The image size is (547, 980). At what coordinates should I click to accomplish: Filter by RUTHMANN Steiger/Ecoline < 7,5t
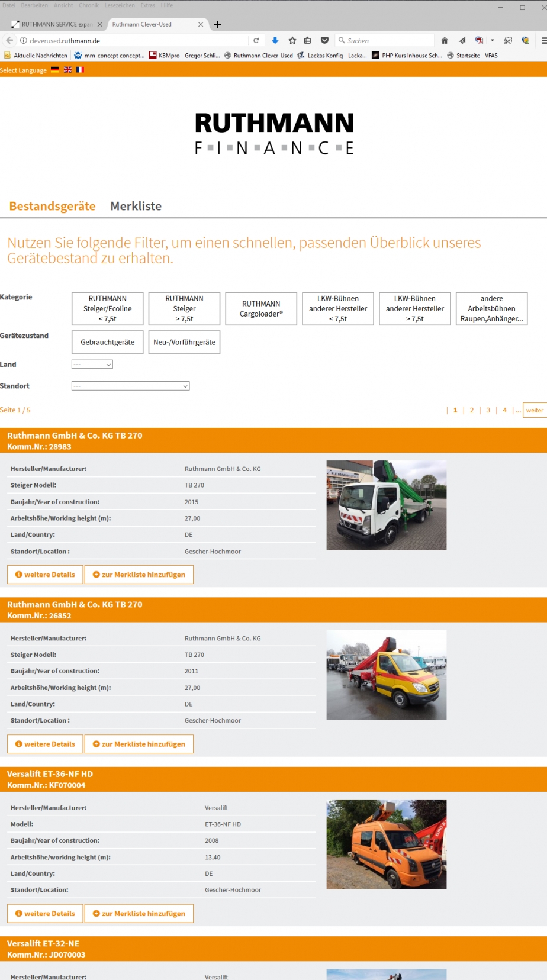(x=108, y=308)
